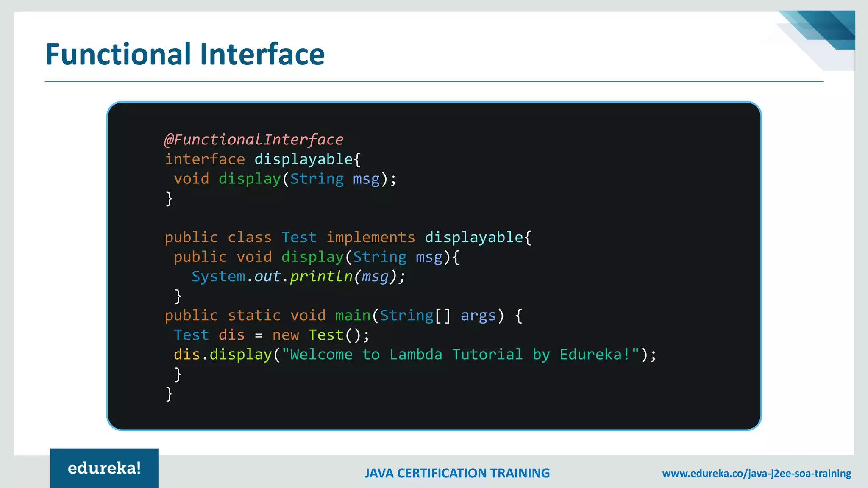The width and height of the screenshot is (868, 488).
Task: Click the System.out.println(msg) statement
Action: [298, 277]
